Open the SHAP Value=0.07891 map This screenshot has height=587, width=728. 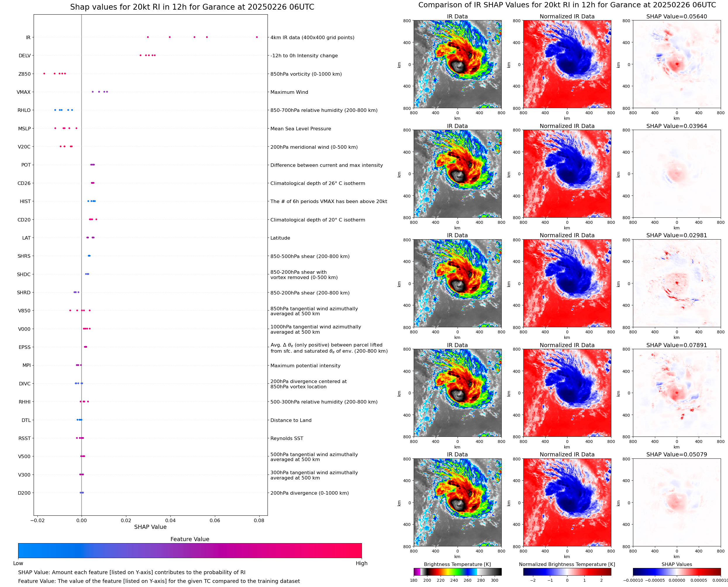coord(677,393)
